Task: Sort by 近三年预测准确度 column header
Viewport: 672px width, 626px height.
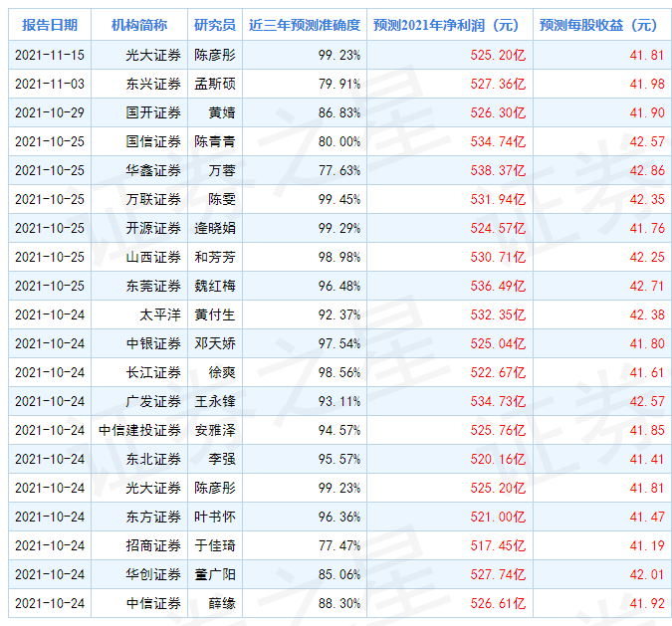Action: tap(305, 25)
